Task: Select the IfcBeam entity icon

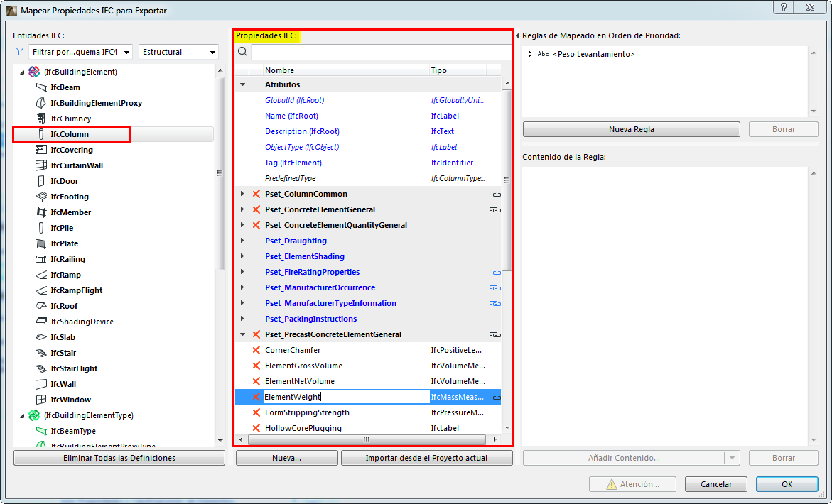Action: pos(41,87)
